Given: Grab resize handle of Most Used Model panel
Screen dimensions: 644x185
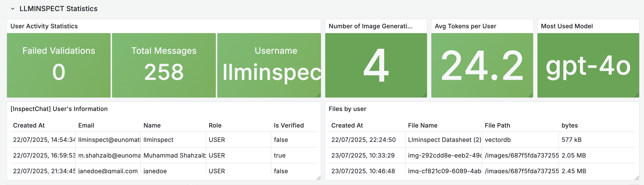Looking at the screenshot, I should 637,95.
